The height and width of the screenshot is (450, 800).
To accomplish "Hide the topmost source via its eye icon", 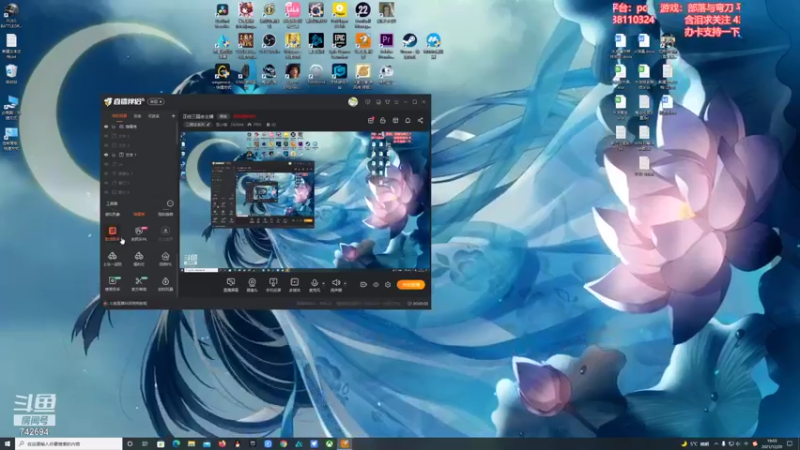I will (106, 126).
